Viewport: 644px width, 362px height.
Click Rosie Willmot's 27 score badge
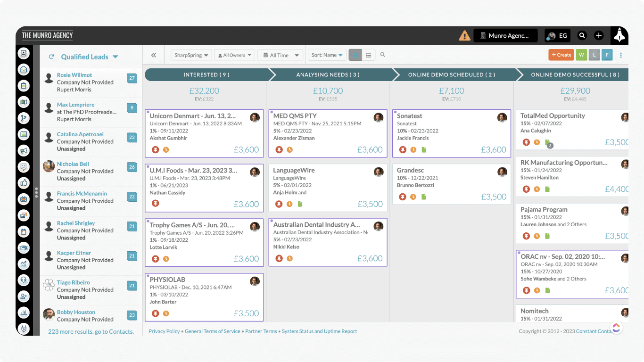132,78
